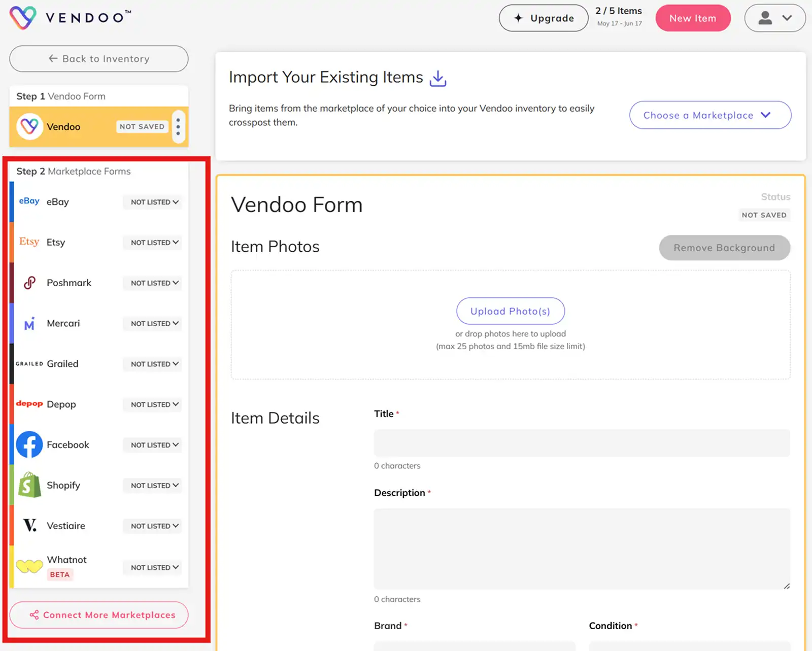This screenshot has height=651, width=812.
Task: Open the eBay marketplace form label
Action: click(58, 202)
